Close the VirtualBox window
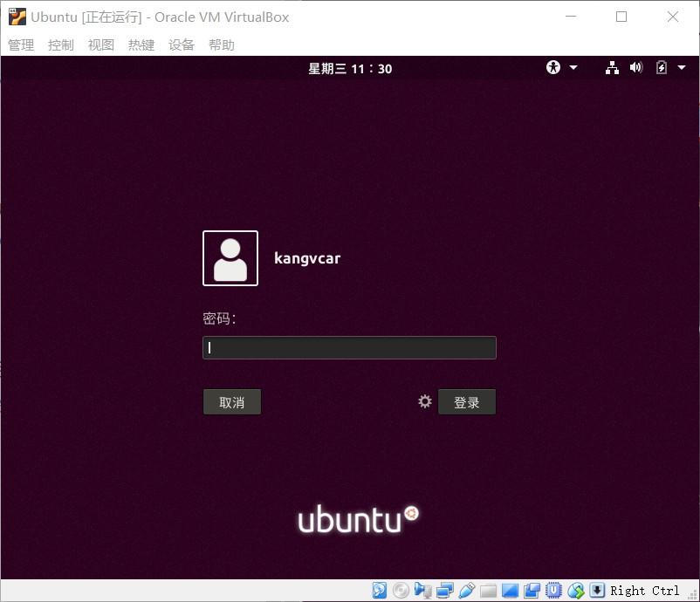The image size is (700, 602). tap(673, 17)
